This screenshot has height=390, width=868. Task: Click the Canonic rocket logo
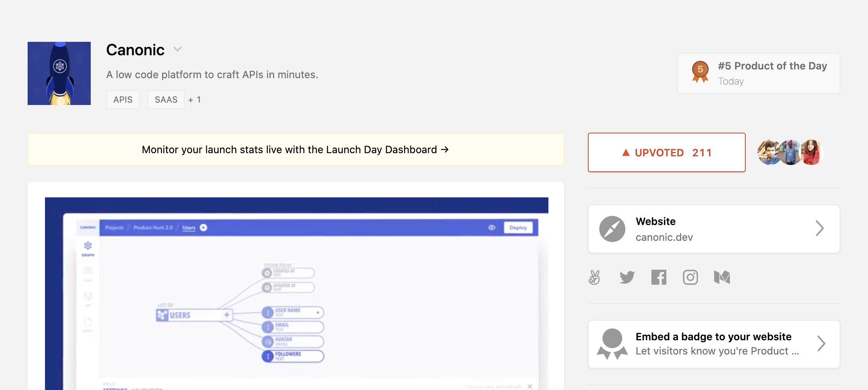tap(59, 73)
